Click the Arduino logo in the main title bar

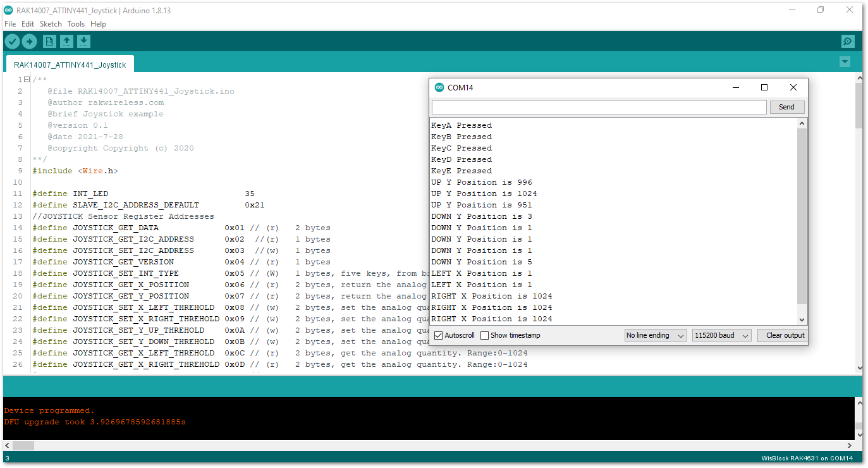(8, 10)
